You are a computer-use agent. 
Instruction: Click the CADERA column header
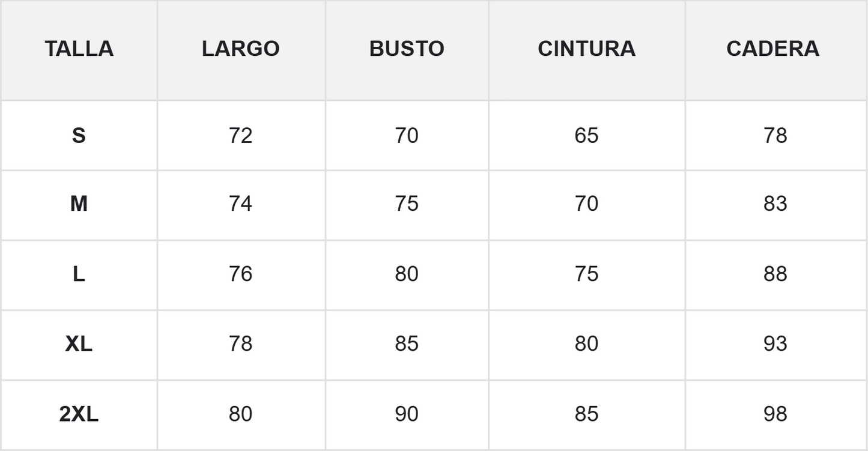pyautogui.click(x=773, y=49)
